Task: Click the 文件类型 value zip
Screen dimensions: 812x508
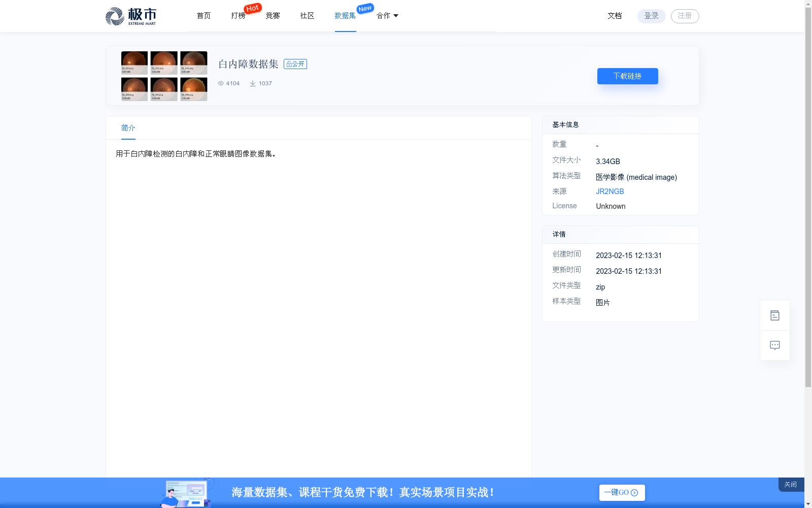Action: click(x=600, y=287)
